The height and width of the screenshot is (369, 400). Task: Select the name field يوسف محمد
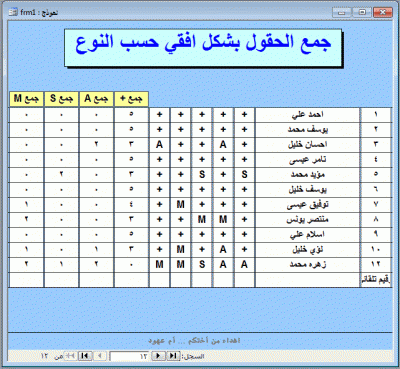[307, 129]
